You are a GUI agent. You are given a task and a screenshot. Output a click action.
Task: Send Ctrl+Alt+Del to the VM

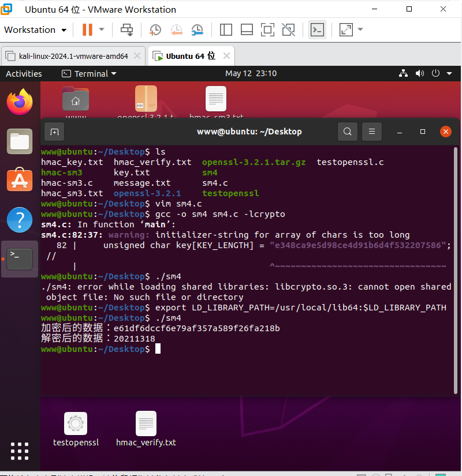tap(126, 30)
